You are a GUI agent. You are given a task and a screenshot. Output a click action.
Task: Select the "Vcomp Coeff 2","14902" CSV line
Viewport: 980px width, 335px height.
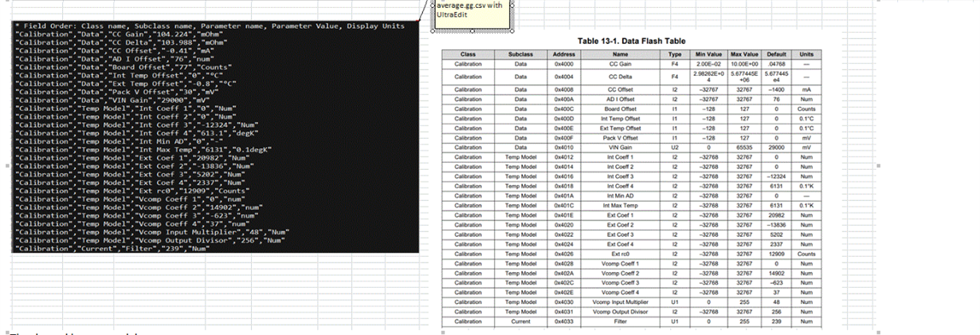click(x=138, y=207)
